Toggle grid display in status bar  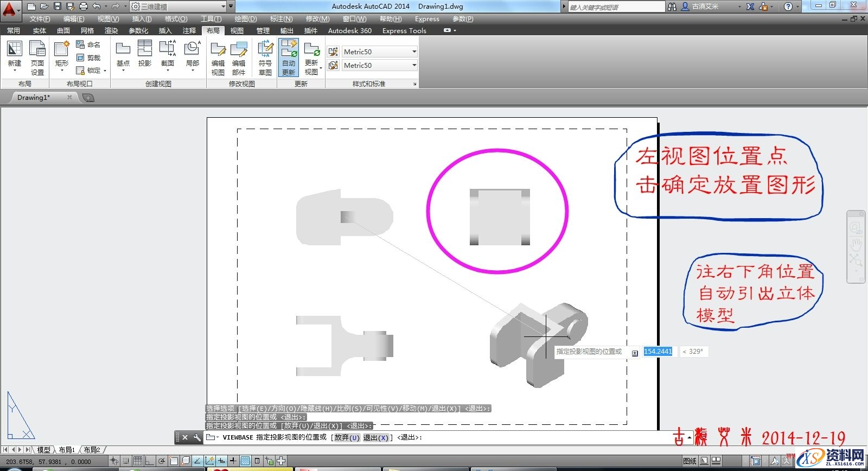coord(138,461)
